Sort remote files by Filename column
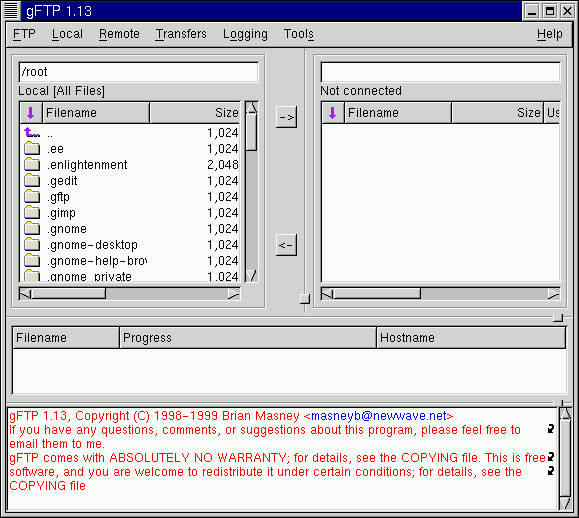The width and height of the screenshot is (579, 518). click(398, 113)
